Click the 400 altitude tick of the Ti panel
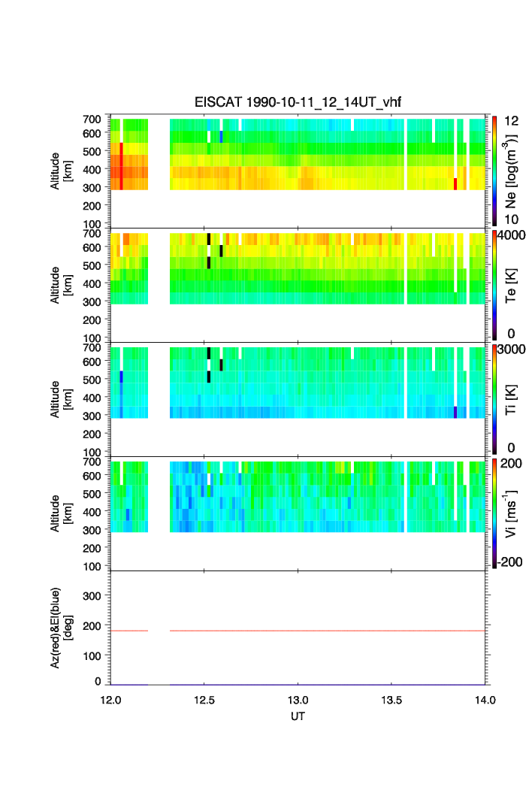The width and height of the screenshot is (532, 799). [x=92, y=398]
